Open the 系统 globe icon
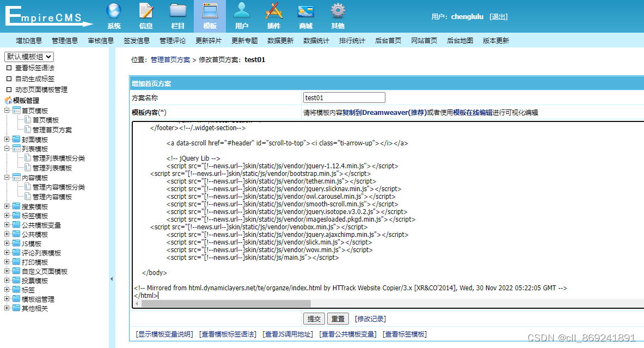The height and width of the screenshot is (348, 644). (x=114, y=11)
